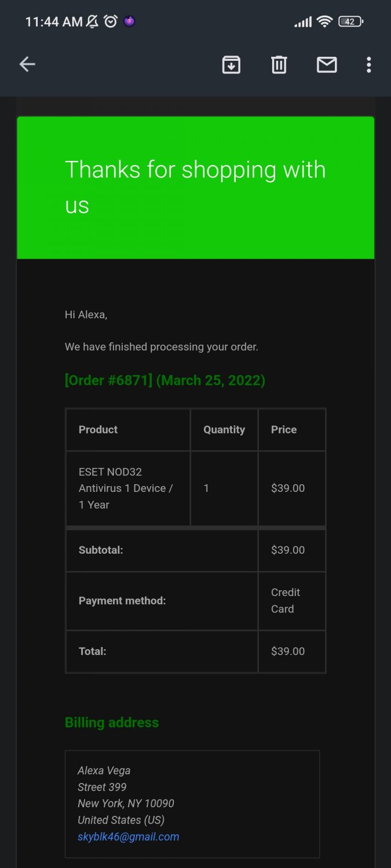Tap the Wi-Fi status icon
Image resolution: width=391 pixels, height=868 pixels.
[324, 22]
